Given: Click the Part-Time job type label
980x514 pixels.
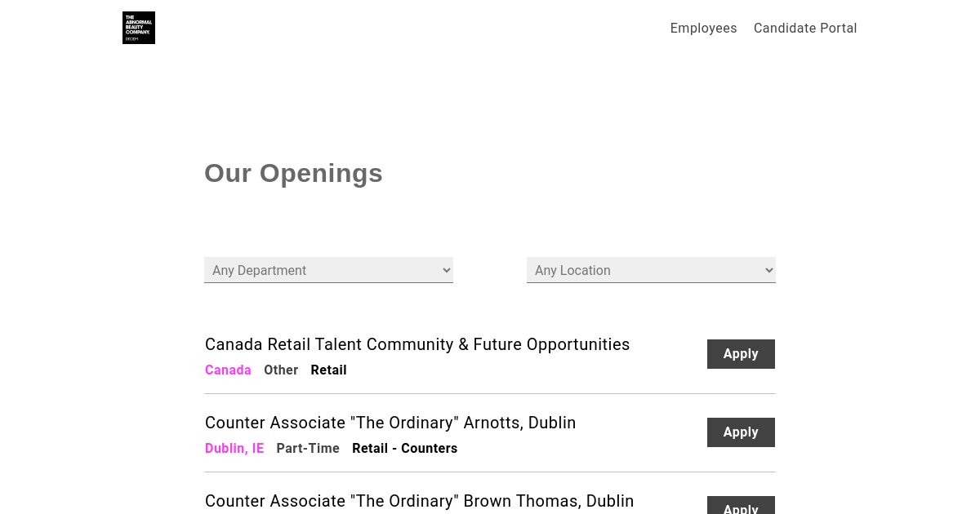Looking at the screenshot, I should (x=308, y=449).
